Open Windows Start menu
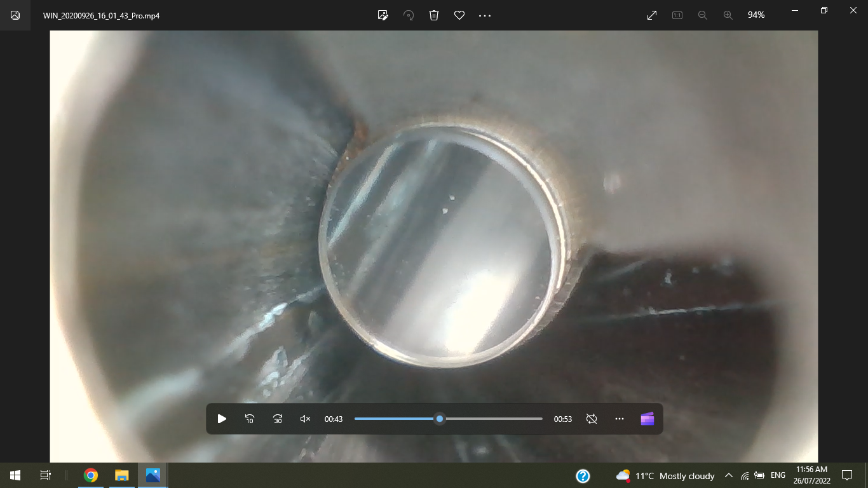This screenshot has height=488, width=868. [15, 475]
